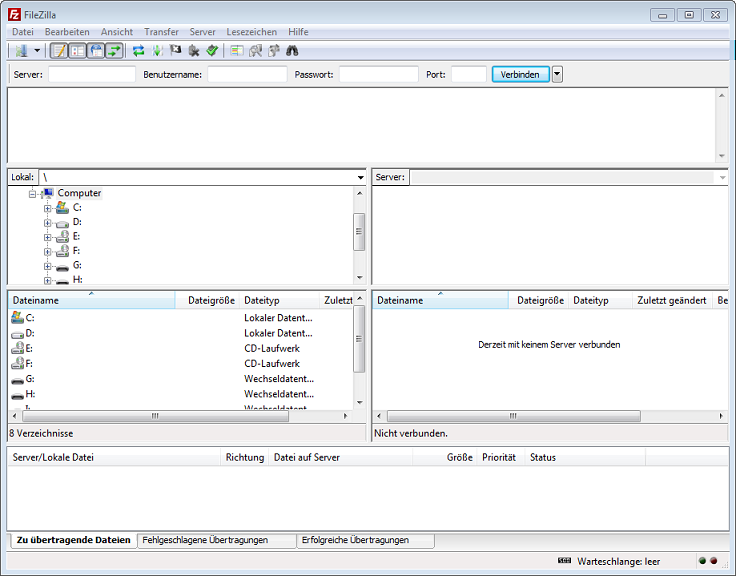Open the Lokal path dropdown
736x576 pixels.
click(x=360, y=177)
